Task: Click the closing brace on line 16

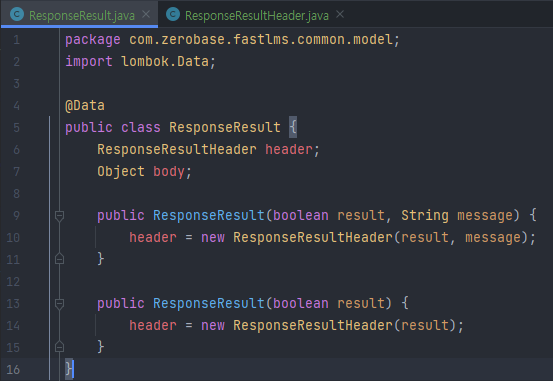Action: (69, 369)
